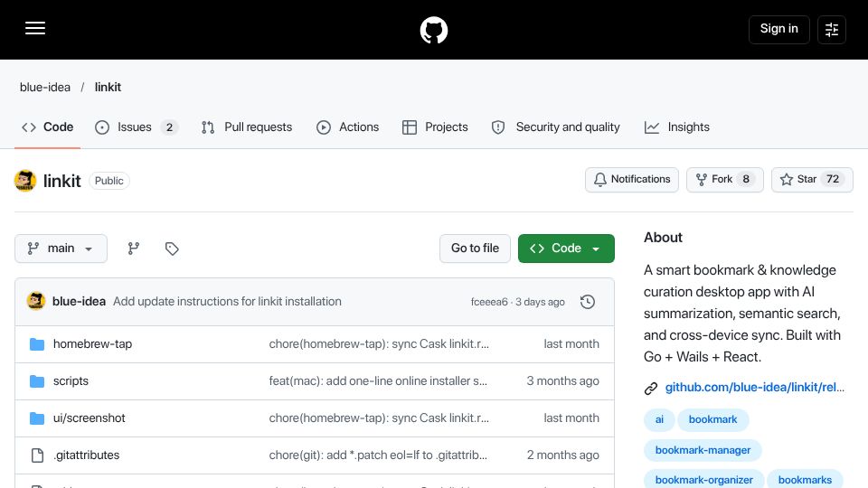This screenshot has height=488, width=868.
Task: Open the Insights tab
Action: 677,127
